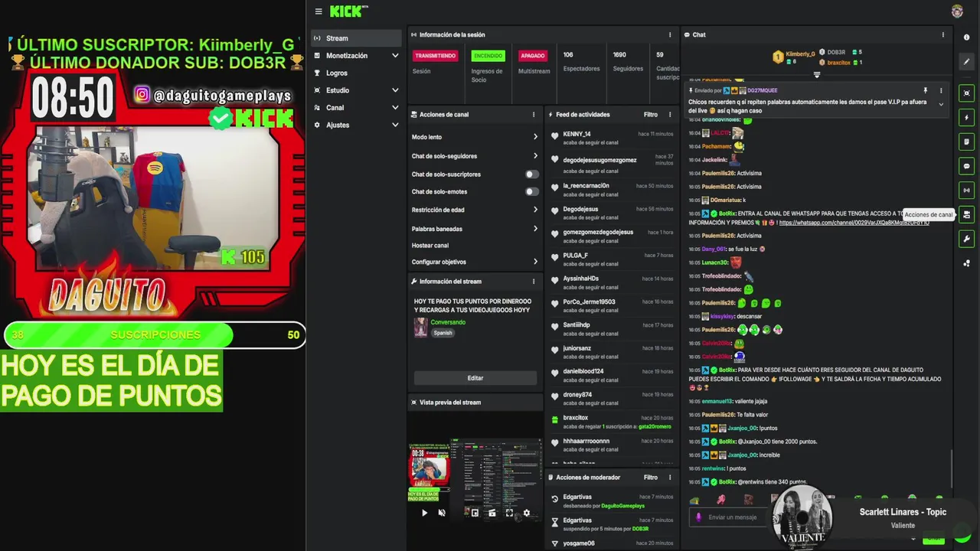Click Filtro in Acciones de moderador
The width and height of the screenshot is (980, 551).
click(651, 477)
